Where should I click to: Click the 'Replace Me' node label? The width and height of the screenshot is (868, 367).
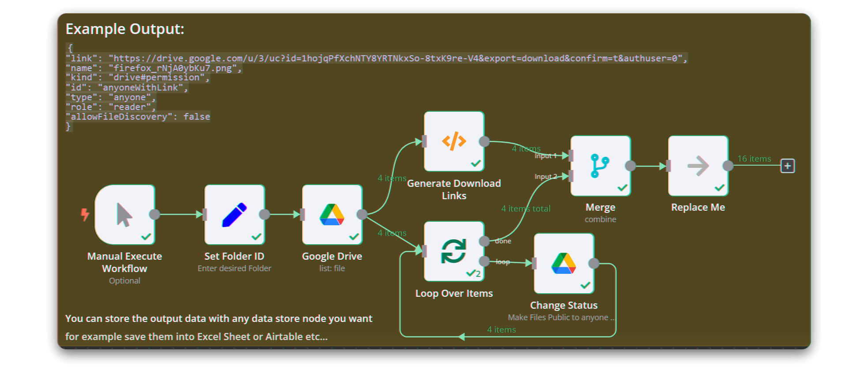pos(698,208)
